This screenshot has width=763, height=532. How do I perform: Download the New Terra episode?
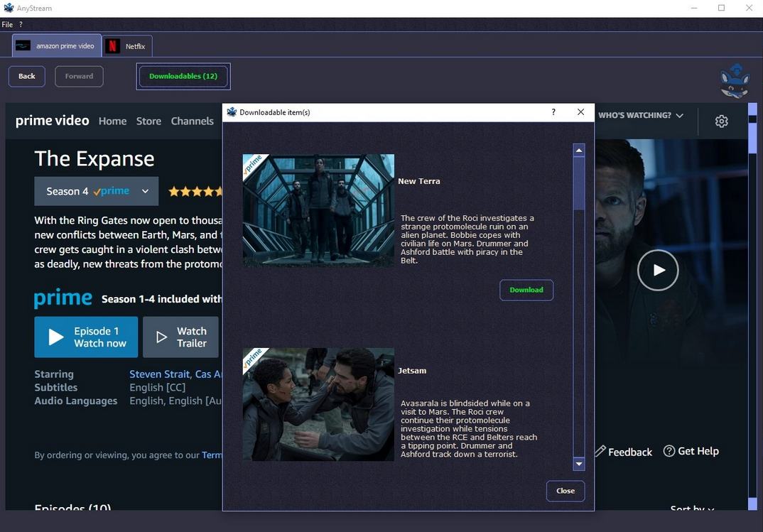point(526,290)
